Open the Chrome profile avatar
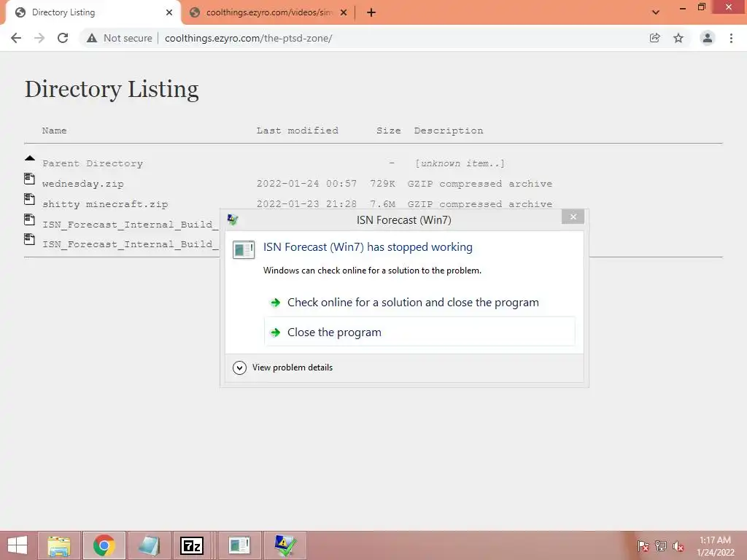Screen dimensions: 747x560 pos(708,38)
